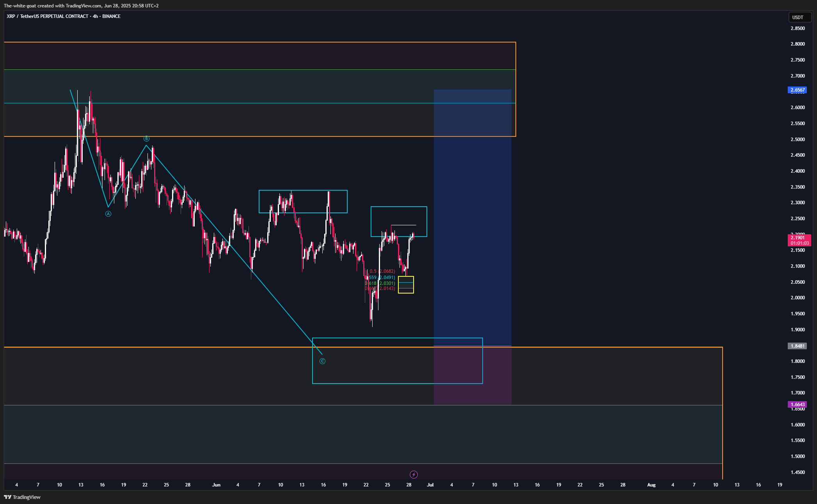The height and width of the screenshot is (504, 817).
Task: Click the 2.3000 price axis label
Action: pyautogui.click(x=797, y=203)
